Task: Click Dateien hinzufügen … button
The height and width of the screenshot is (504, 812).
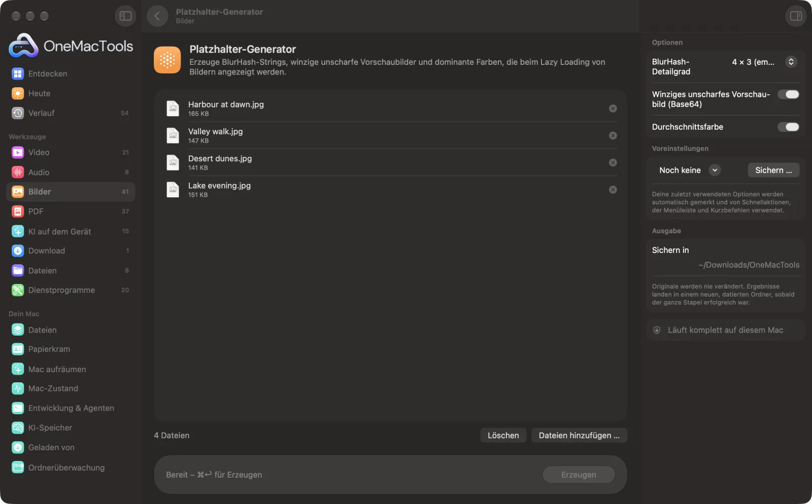Action: [579, 436]
